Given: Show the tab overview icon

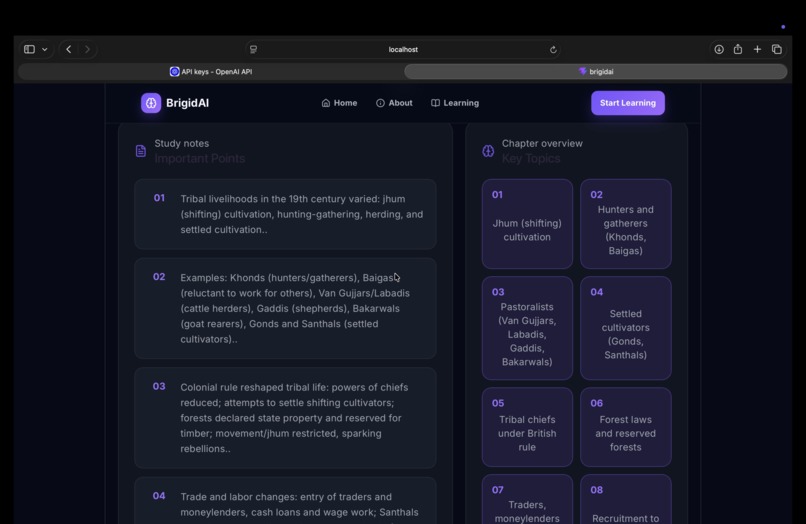Looking at the screenshot, I should 777,49.
